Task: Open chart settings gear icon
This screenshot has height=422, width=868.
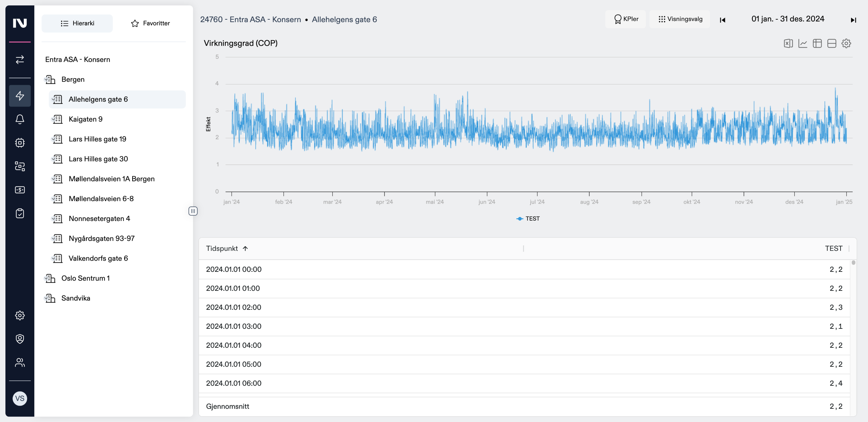Action: [x=846, y=43]
